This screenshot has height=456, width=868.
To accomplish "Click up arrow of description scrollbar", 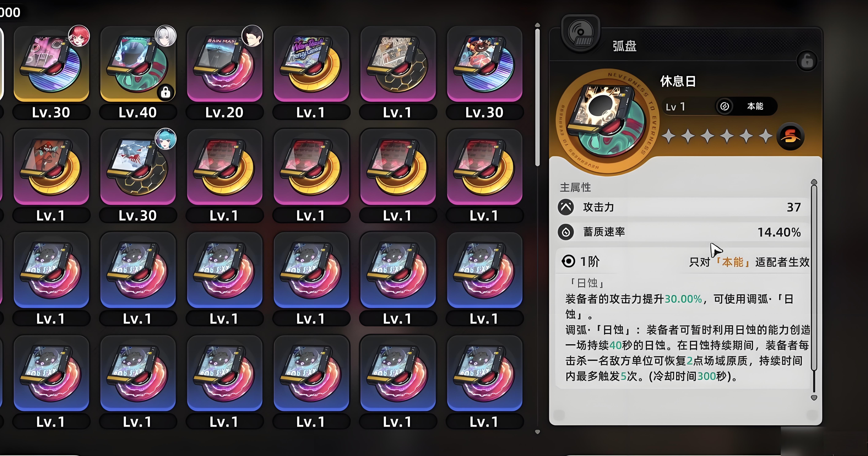I will 814,182.
